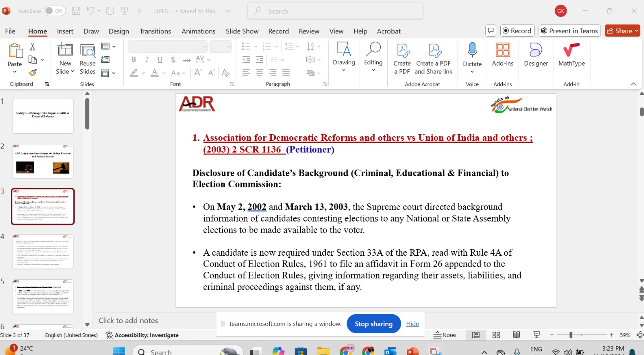The width and height of the screenshot is (644, 355).
Task: Open the font color picker arrow
Action: tap(164, 73)
